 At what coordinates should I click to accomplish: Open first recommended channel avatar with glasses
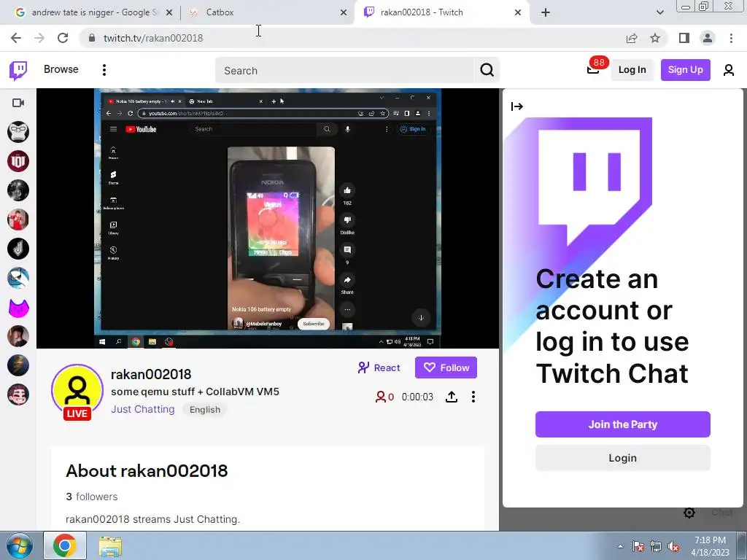18,132
